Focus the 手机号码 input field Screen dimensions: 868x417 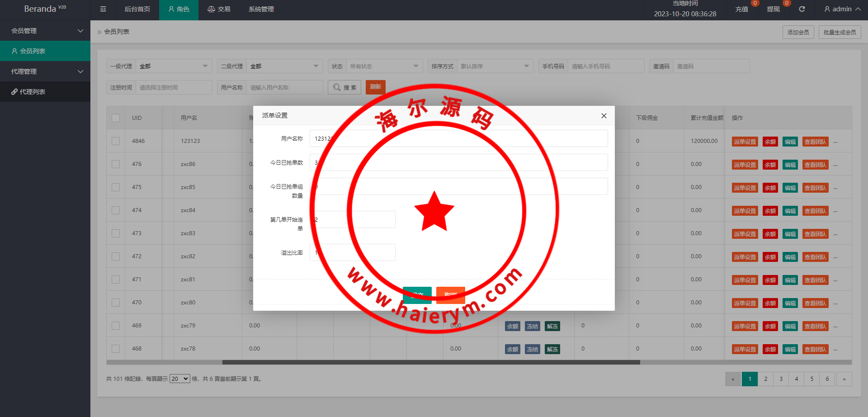[x=606, y=66]
